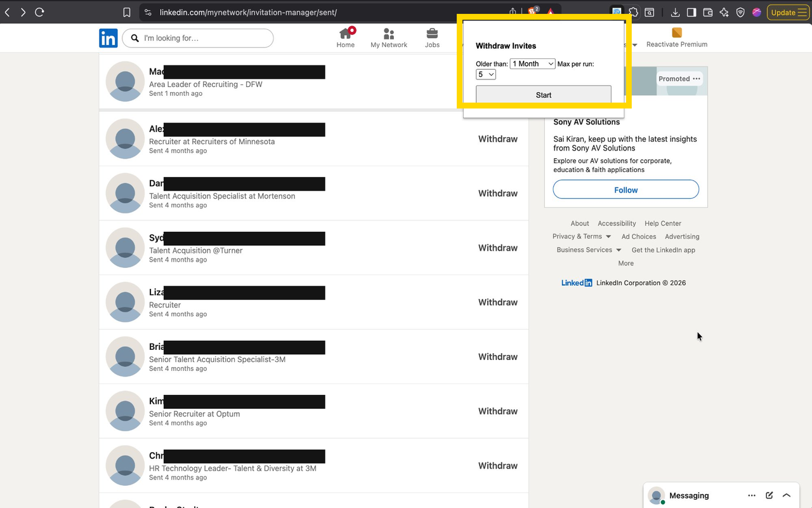The image size is (812, 508).
Task: Toggle the browser sidebar panel icon
Action: (691, 12)
